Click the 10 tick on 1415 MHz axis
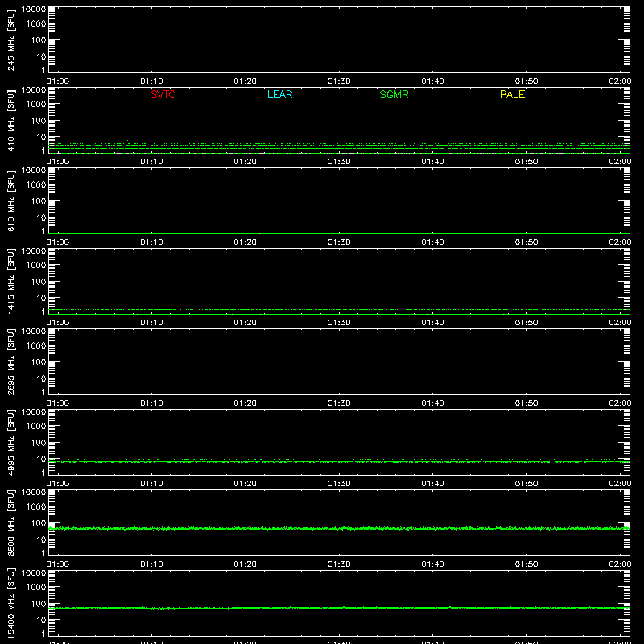 point(41,298)
